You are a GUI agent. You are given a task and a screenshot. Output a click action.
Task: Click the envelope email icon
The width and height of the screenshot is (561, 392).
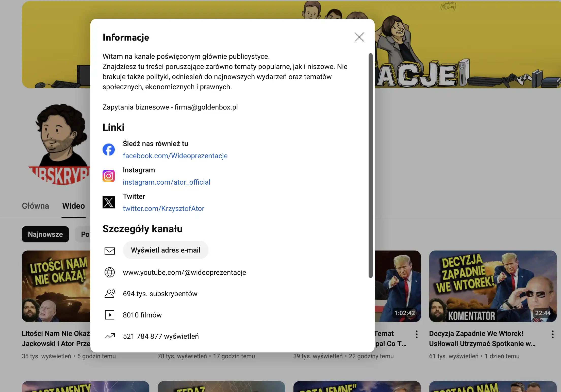pyautogui.click(x=110, y=251)
